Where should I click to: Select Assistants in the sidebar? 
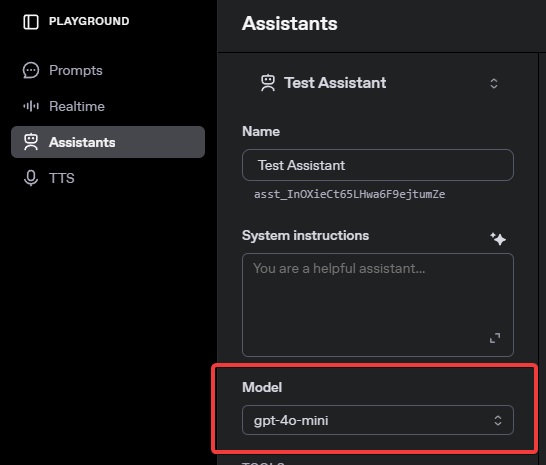click(x=108, y=142)
